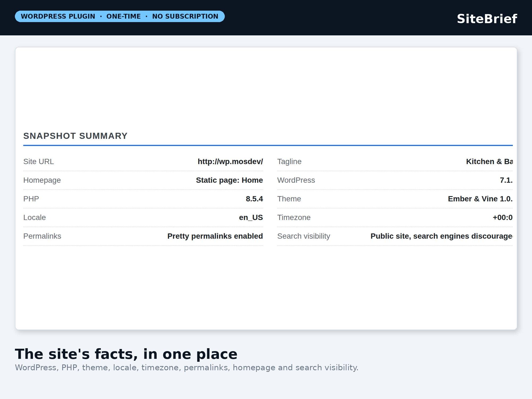Click the Locale label
The width and height of the screenshot is (532, 399).
click(x=35, y=217)
